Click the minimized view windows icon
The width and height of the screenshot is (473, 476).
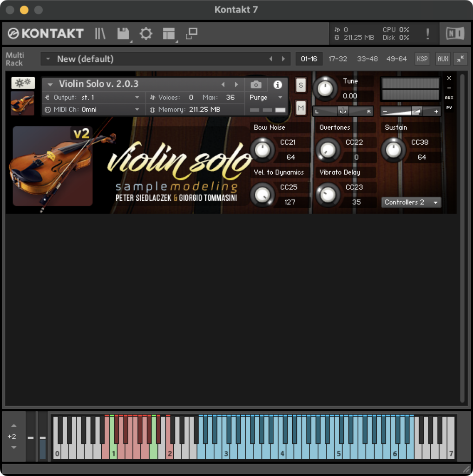(x=192, y=33)
